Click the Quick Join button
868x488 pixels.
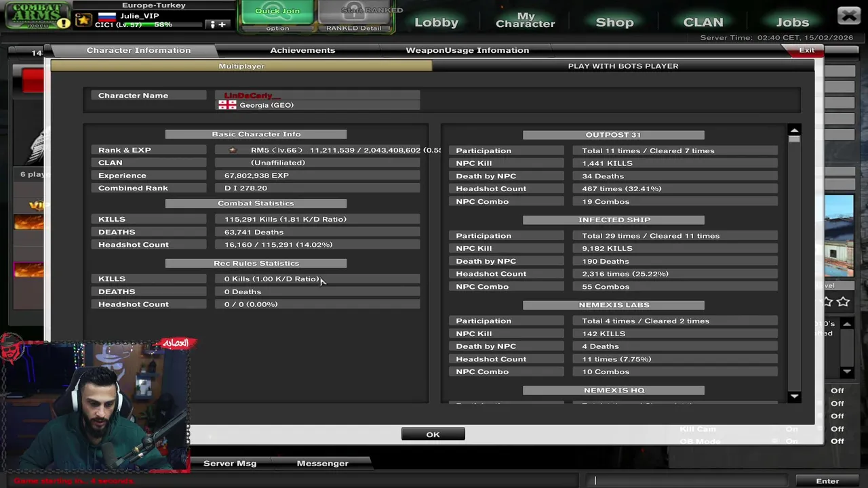(277, 11)
